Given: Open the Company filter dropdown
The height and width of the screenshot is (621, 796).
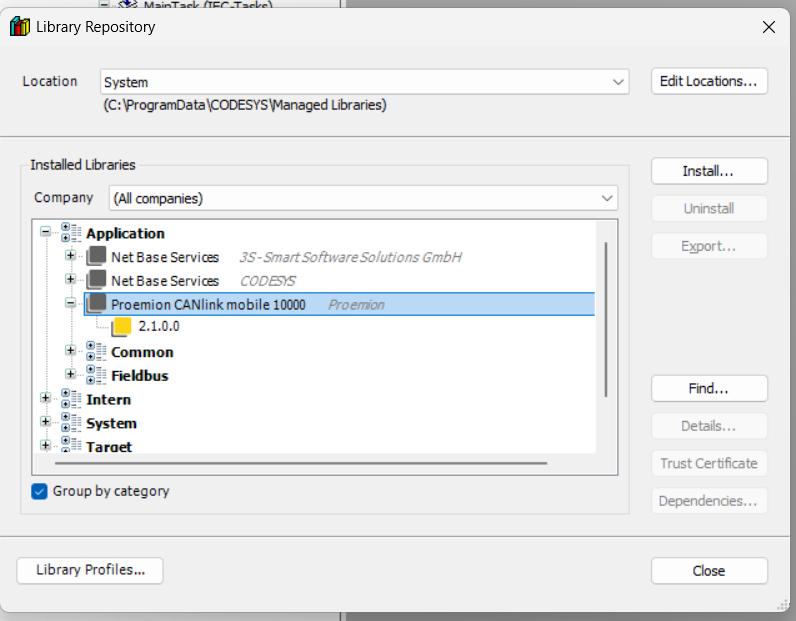Looking at the screenshot, I should point(364,198).
